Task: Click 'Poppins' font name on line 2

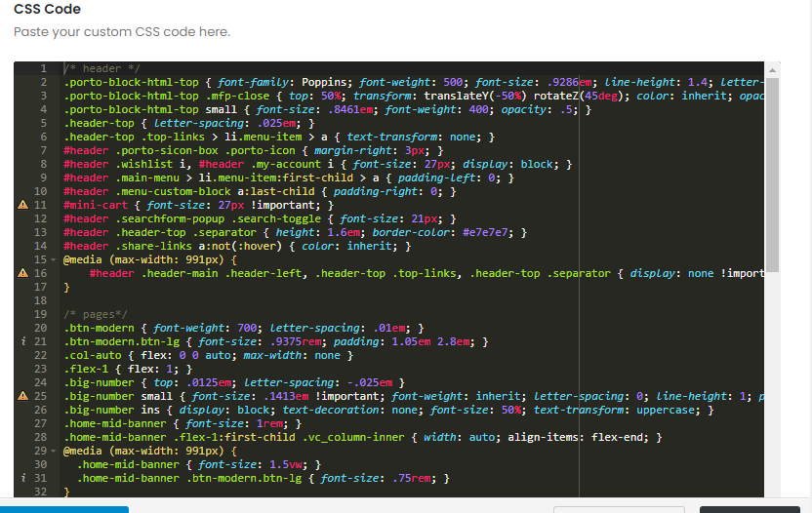Action: pos(324,82)
